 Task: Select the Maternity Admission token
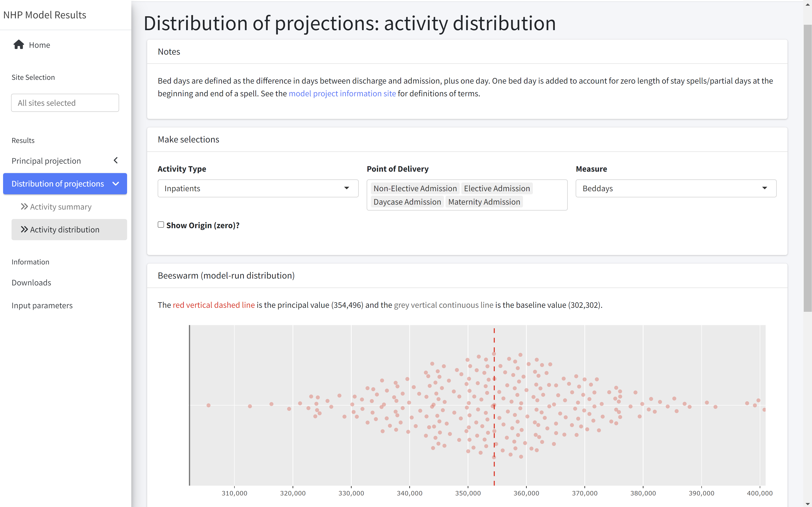coord(484,202)
